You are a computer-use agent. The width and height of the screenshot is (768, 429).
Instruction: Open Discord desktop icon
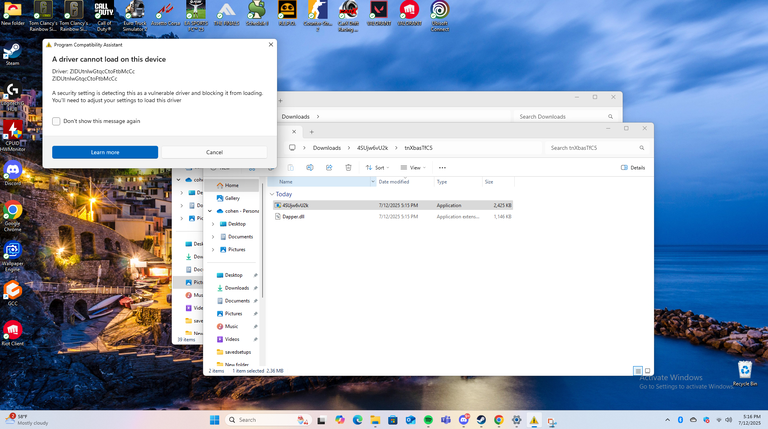click(x=13, y=172)
